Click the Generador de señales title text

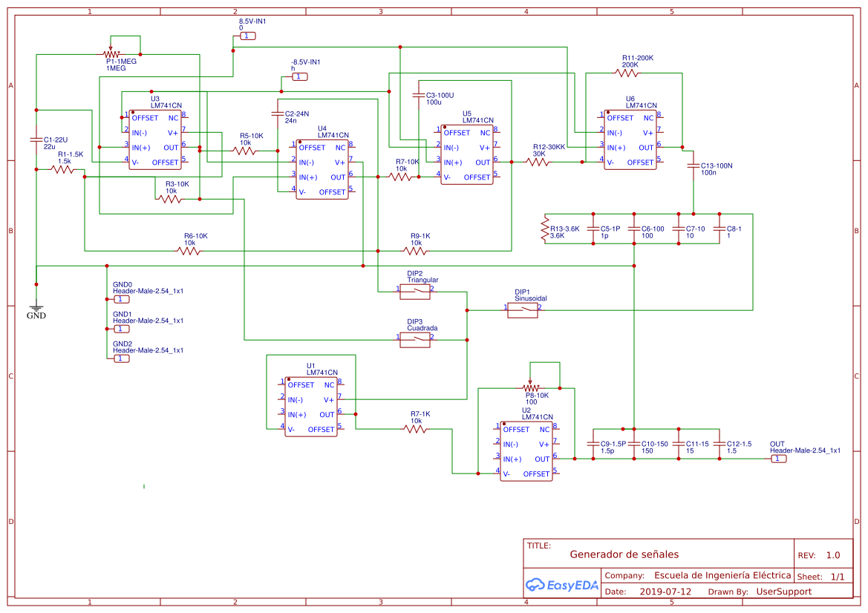(624, 554)
